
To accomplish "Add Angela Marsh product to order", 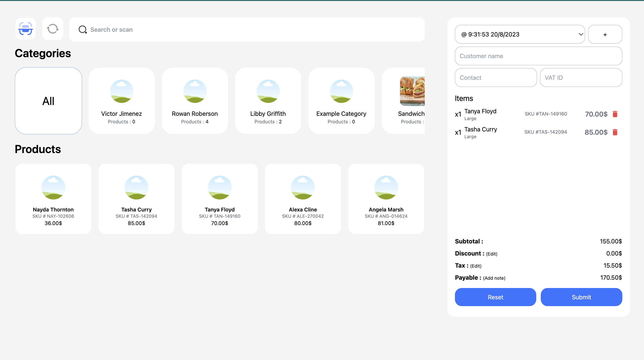I will [x=386, y=199].
